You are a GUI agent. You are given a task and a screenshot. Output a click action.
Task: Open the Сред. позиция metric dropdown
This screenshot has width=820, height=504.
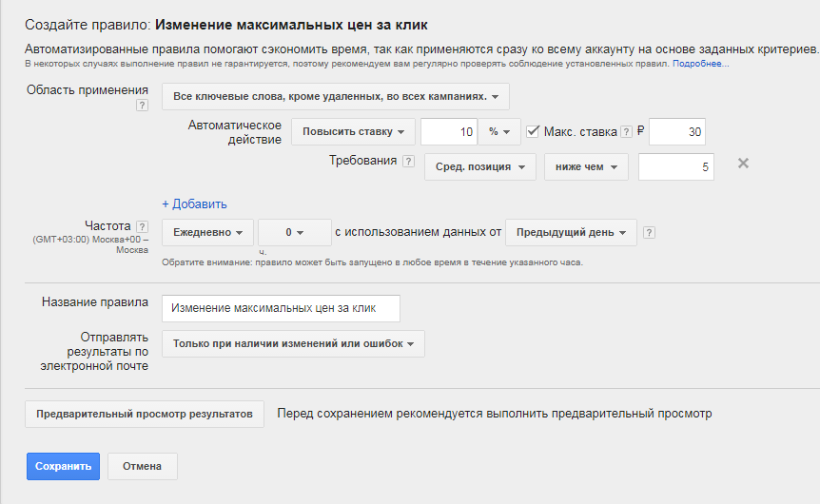point(479,167)
